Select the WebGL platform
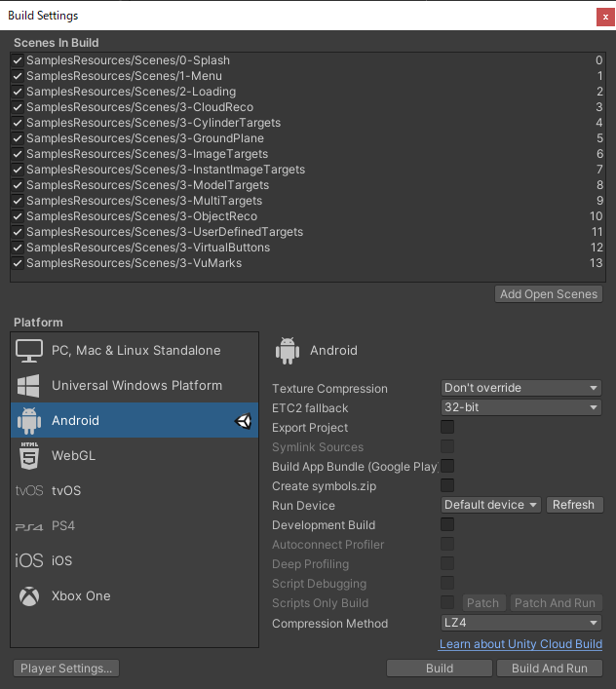Image resolution: width=616 pixels, height=689 pixels. point(135,456)
